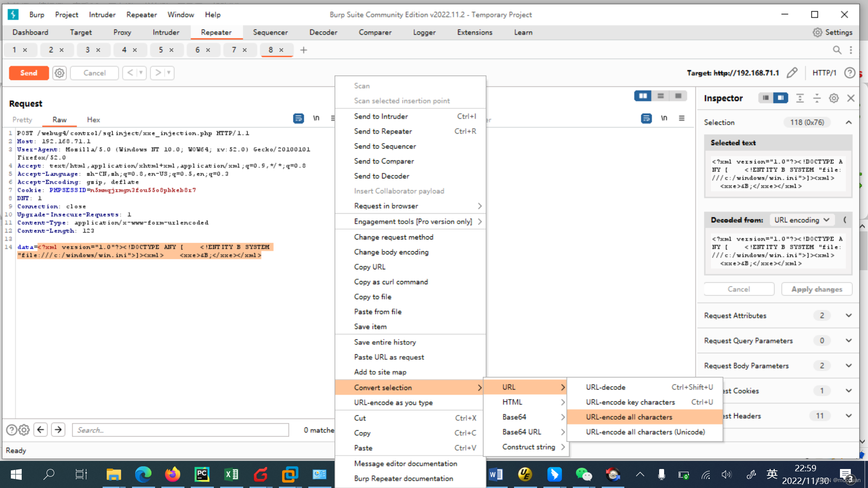Toggle request message wrap icon
The height and width of the screenshot is (488, 868).
point(298,118)
